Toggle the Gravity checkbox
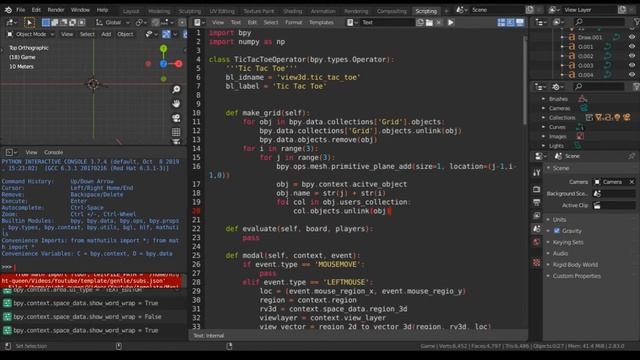Image resolution: width=640 pixels, height=360 pixels. 557,231
